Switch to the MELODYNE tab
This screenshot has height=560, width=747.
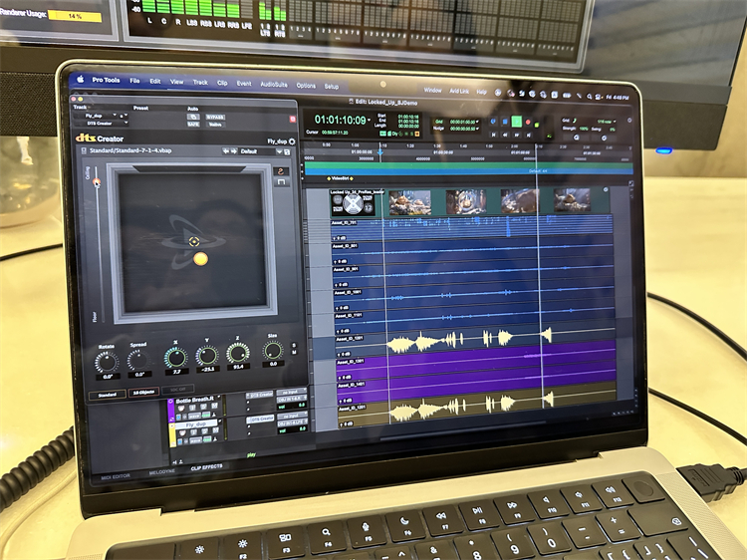point(162,472)
